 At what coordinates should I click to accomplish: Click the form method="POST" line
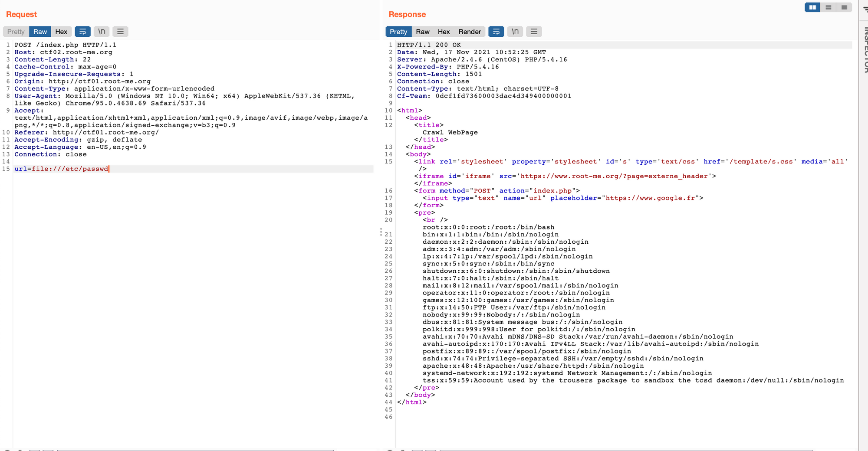pyautogui.click(x=497, y=191)
